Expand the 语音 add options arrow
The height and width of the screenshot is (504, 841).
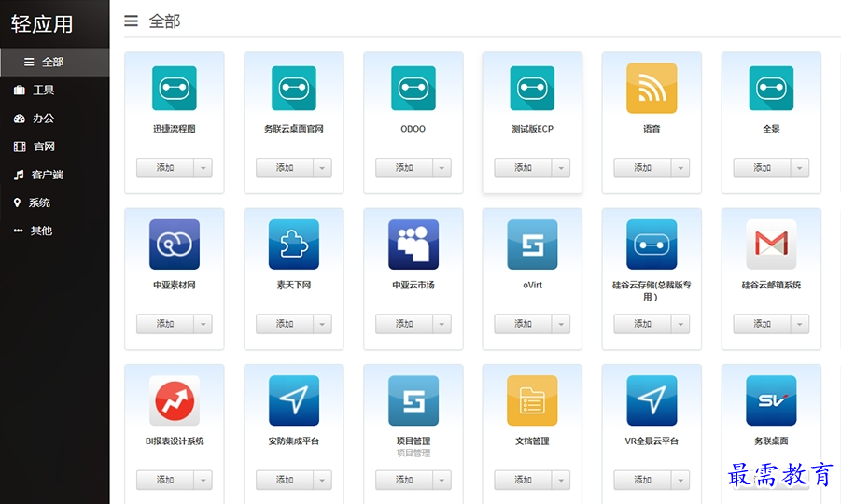[x=680, y=168]
